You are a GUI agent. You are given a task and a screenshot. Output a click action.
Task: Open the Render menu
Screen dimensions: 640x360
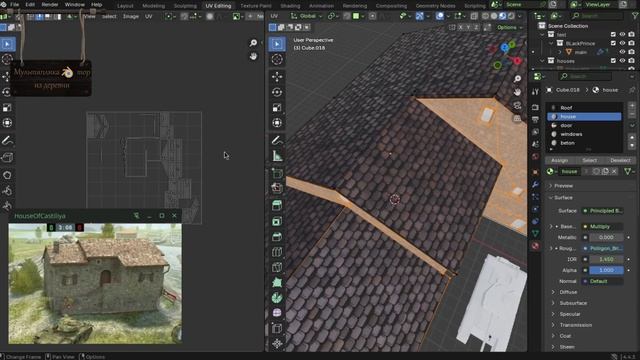coord(50,4)
